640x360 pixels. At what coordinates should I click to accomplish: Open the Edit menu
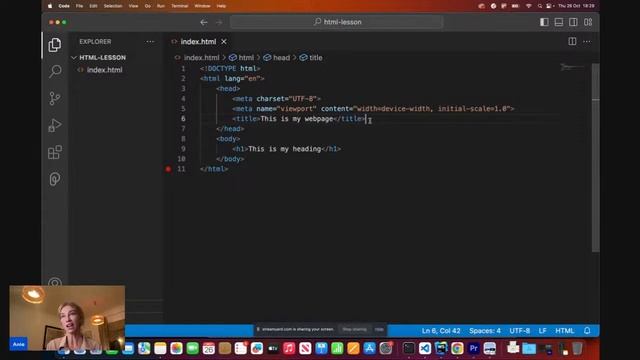coord(93,6)
